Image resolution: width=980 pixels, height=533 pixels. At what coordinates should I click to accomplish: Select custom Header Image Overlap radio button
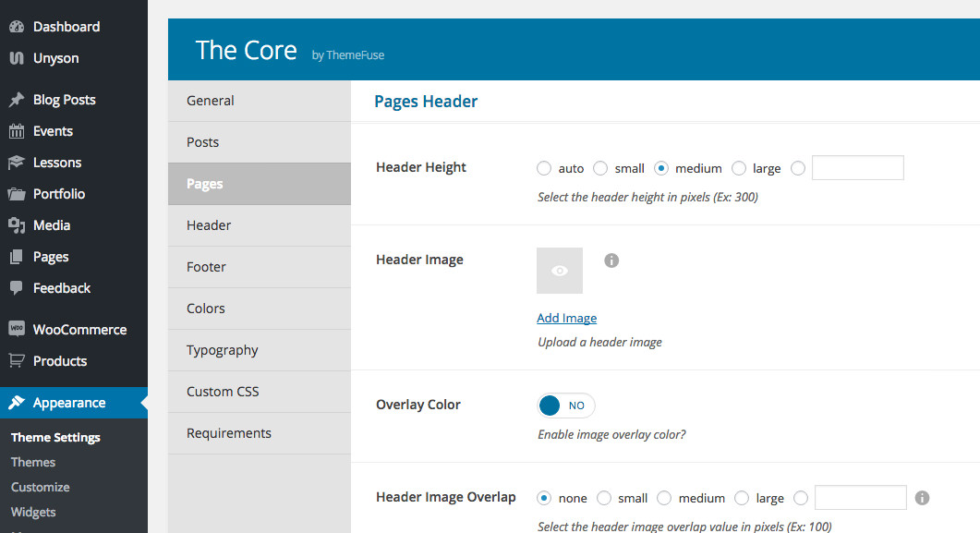(801, 498)
